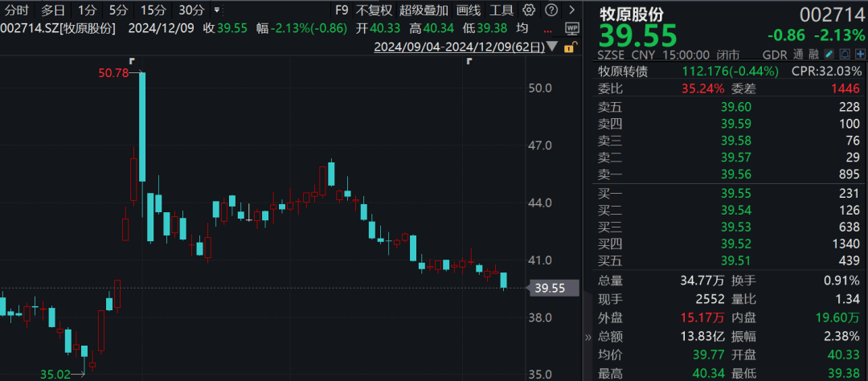This screenshot has height=381, width=868.
Task: Click the 振幅 value 2.38%
Action: [x=841, y=336]
